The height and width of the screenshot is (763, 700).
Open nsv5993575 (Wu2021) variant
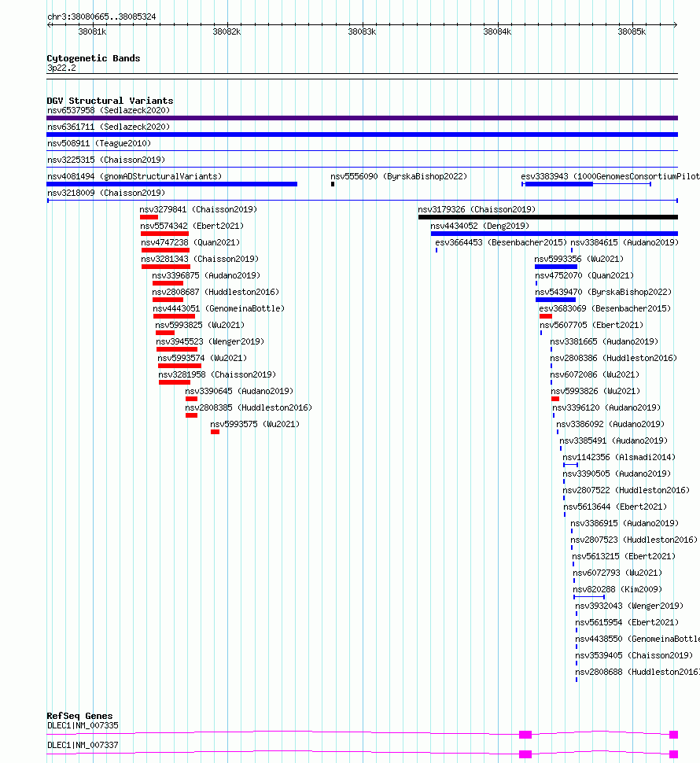(x=256, y=425)
